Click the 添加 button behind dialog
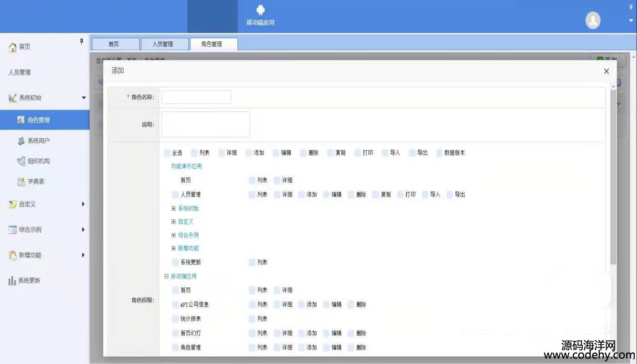Viewport: 637px width, 364px height. pos(608,60)
